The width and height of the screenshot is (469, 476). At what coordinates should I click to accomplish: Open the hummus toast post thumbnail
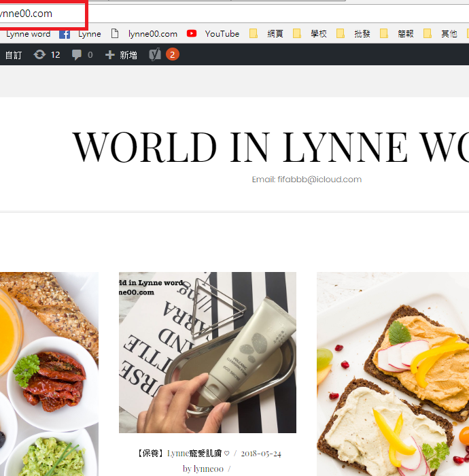click(x=393, y=374)
